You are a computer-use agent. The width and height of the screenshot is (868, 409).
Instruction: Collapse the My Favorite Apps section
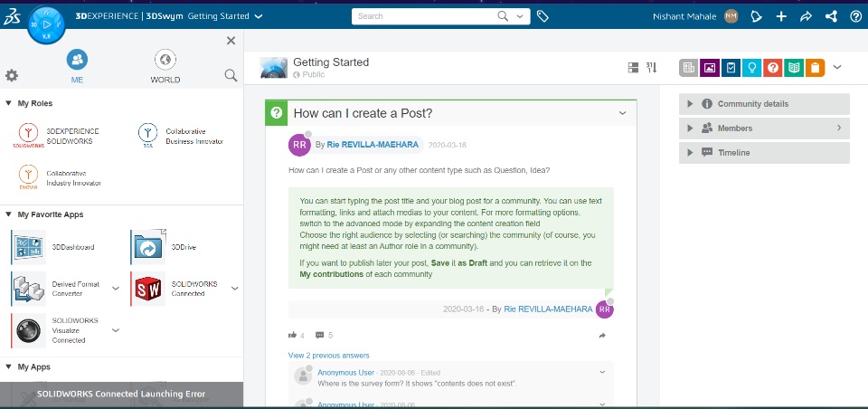(8, 214)
